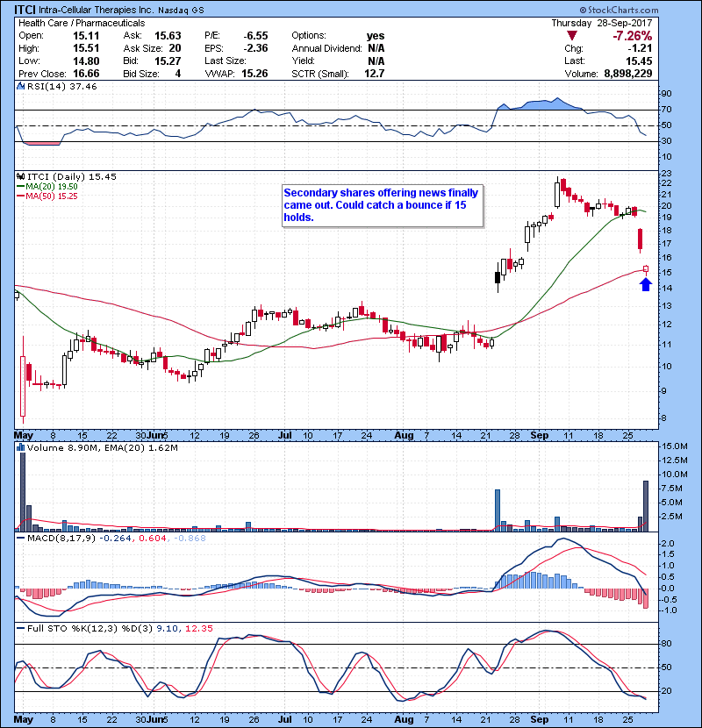Click the ITCI (Daily) 15.45 chart label
Image resolution: width=702 pixels, height=728 pixels.
(x=72, y=177)
